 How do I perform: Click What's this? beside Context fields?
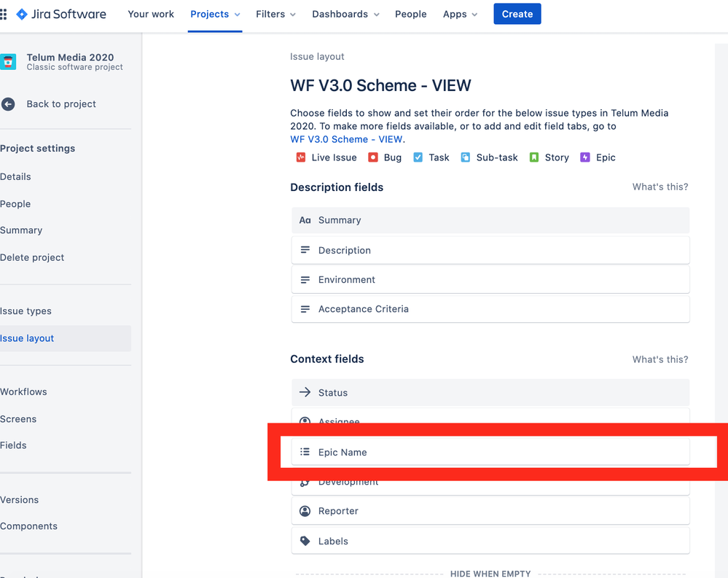[660, 359]
